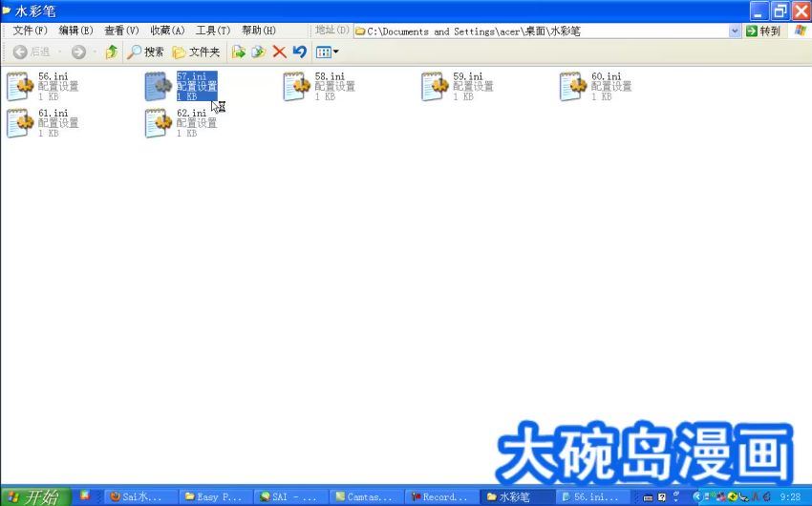This screenshot has width=812, height=506.
Task: Click the Go (转到) button
Action: [x=762, y=32]
